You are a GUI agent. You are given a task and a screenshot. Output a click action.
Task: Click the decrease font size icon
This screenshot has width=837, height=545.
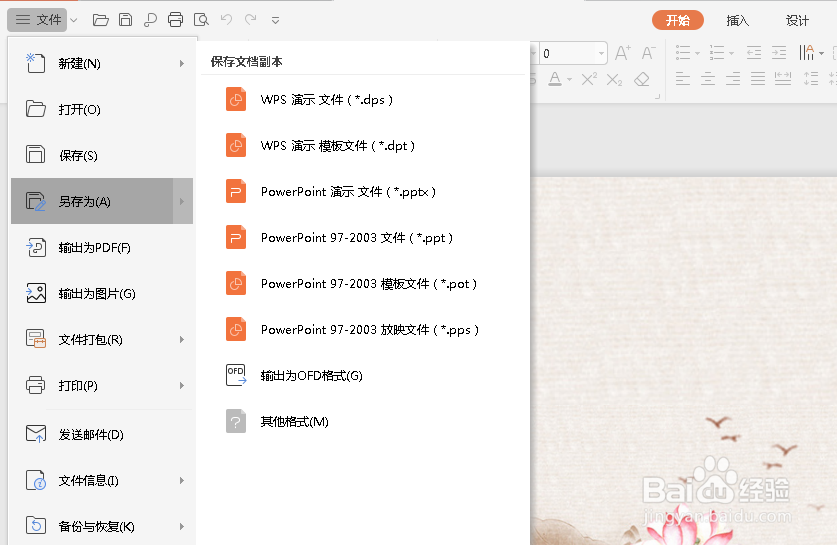(x=649, y=53)
